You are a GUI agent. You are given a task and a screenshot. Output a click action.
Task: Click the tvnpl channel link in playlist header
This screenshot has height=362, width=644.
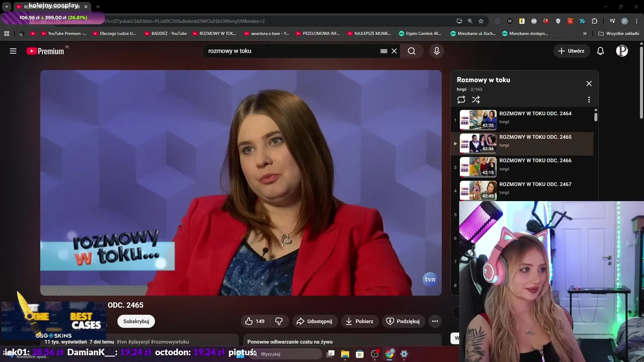[461, 89]
